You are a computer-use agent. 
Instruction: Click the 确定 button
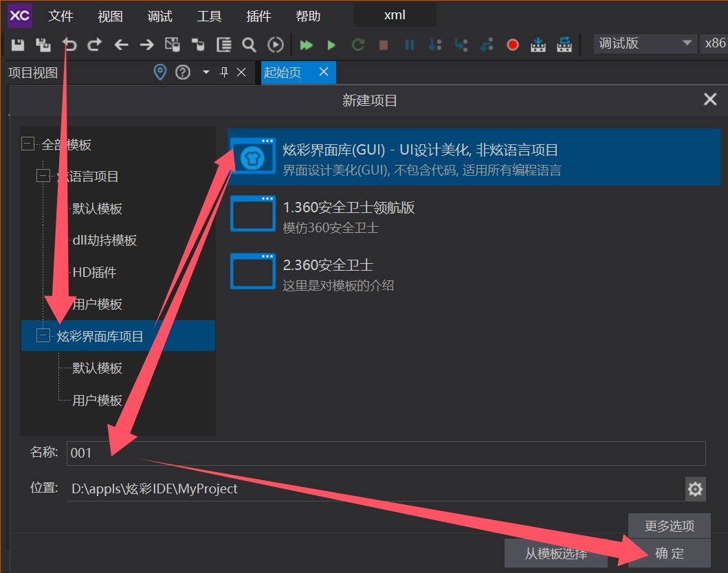point(669,553)
